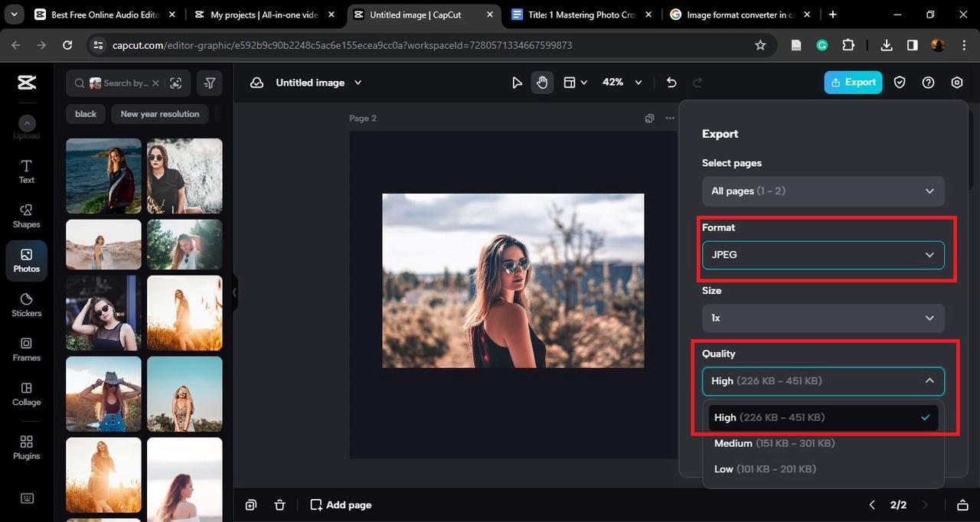Select the woman under pine trees thumbnail
This screenshot has height=522, width=980.
pos(185,244)
